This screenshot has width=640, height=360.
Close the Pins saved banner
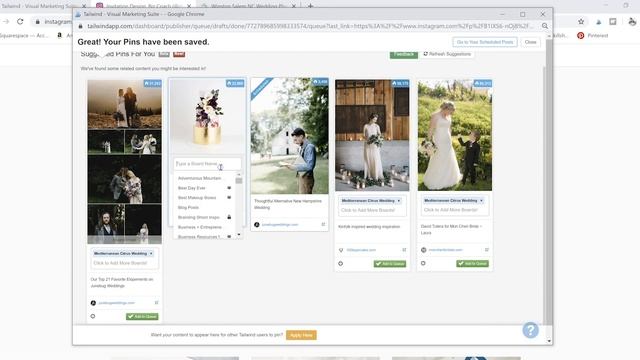(530, 42)
